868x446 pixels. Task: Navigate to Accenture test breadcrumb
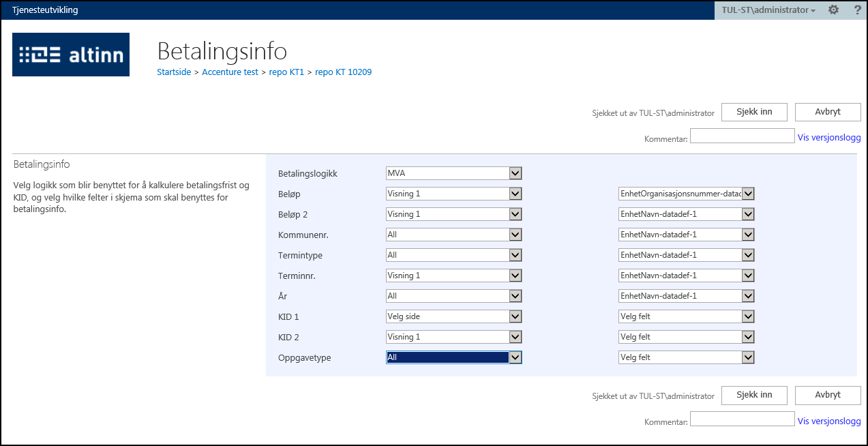[230, 72]
